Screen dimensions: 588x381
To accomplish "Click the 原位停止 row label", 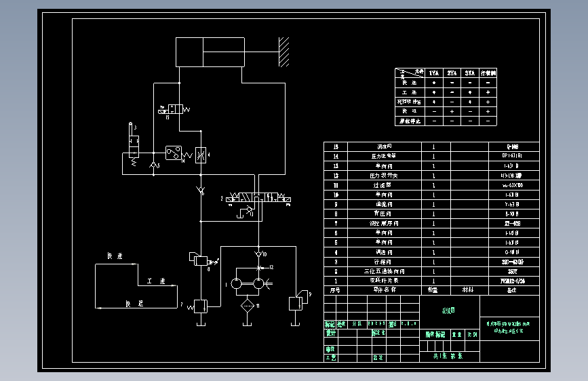I will (410, 121).
